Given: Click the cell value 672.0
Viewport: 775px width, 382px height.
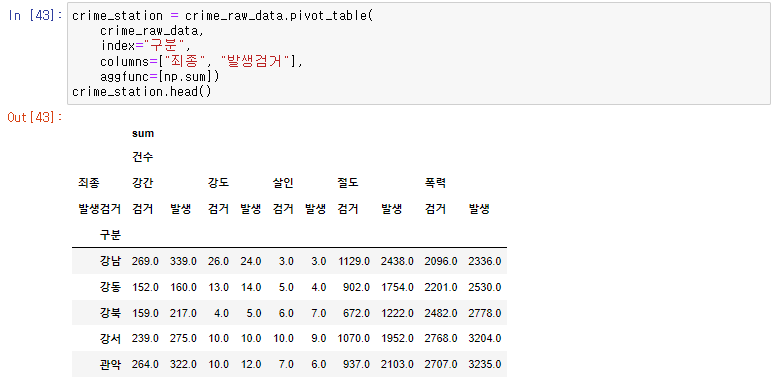Looking at the screenshot, I should (356, 313).
